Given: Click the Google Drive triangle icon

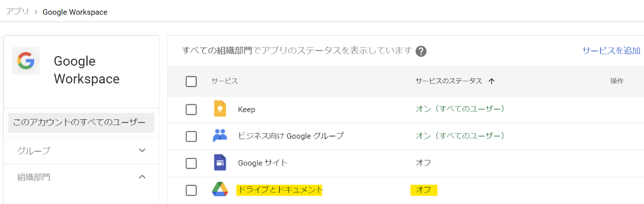Looking at the screenshot, I should (220, 189).
